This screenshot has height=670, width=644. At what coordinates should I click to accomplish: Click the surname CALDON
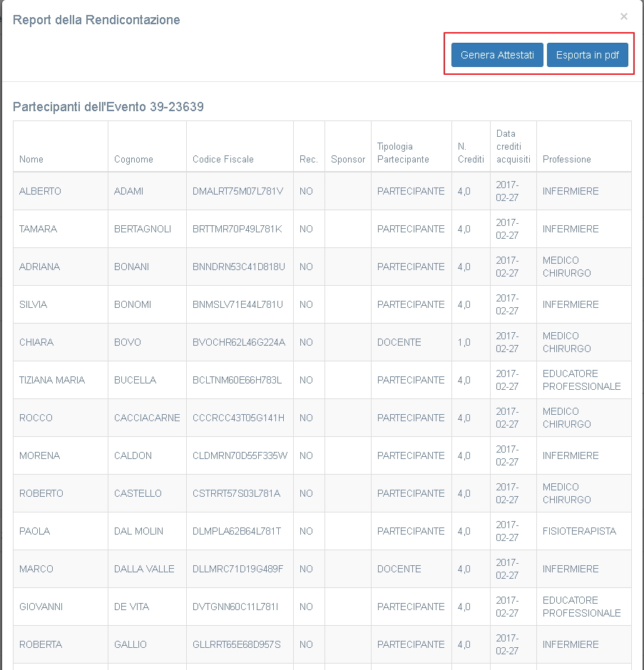coord(133,455)
